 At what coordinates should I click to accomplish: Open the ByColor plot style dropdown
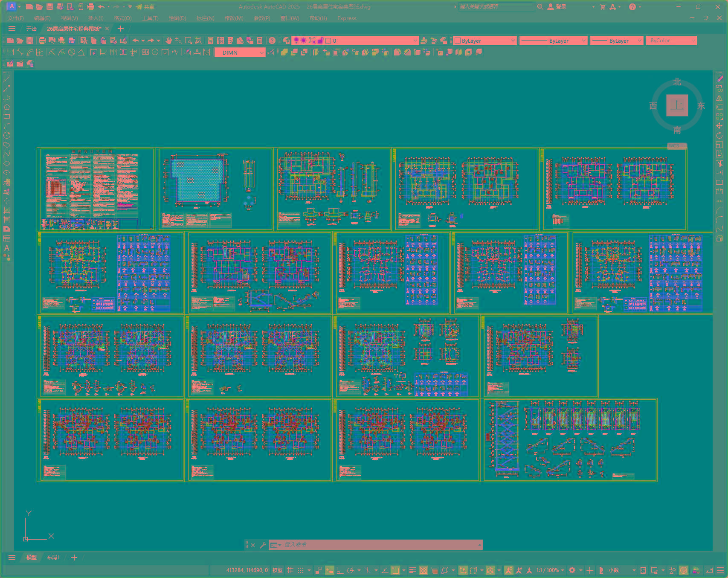click(671, 41)
